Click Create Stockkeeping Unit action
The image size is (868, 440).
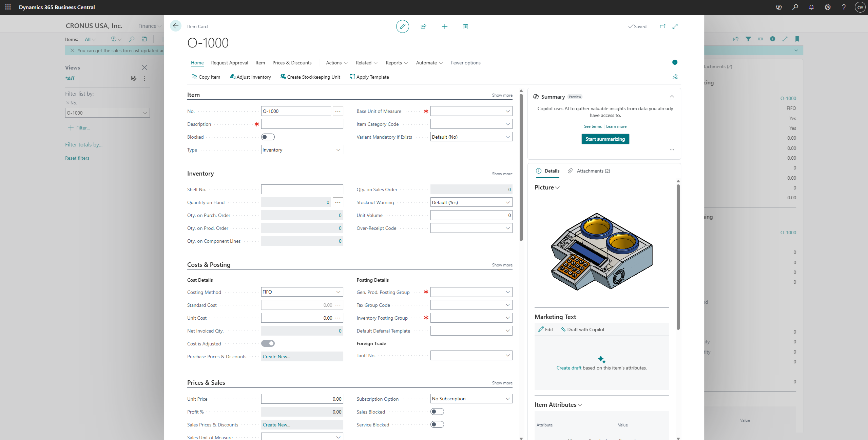click(x=310, y=77)
